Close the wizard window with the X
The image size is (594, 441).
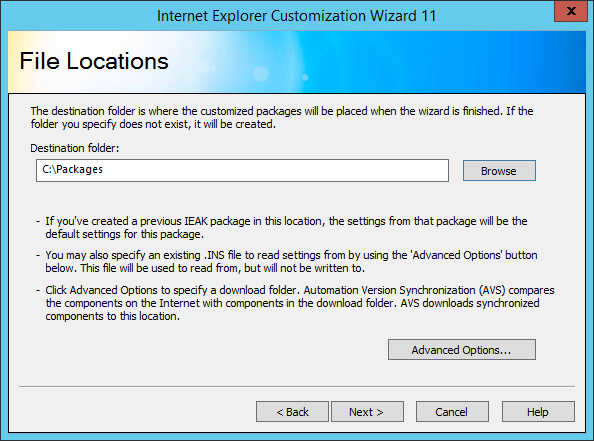[571, 11]
